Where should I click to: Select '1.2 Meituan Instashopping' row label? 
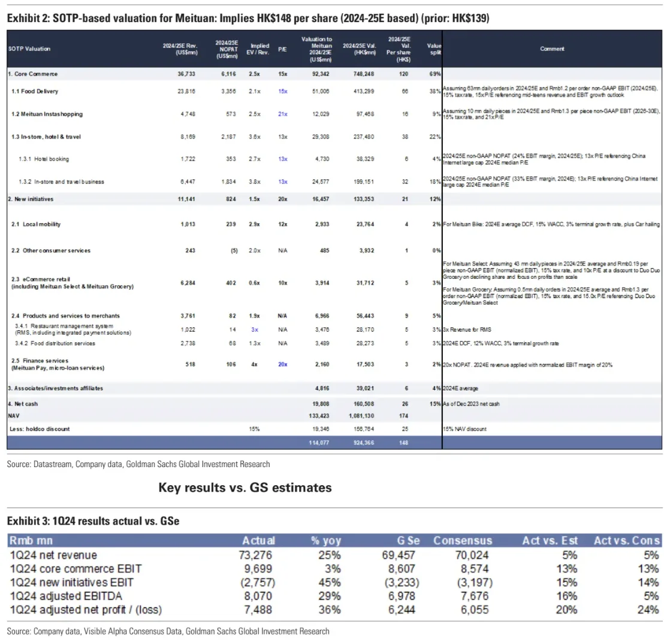coord(47,114)
